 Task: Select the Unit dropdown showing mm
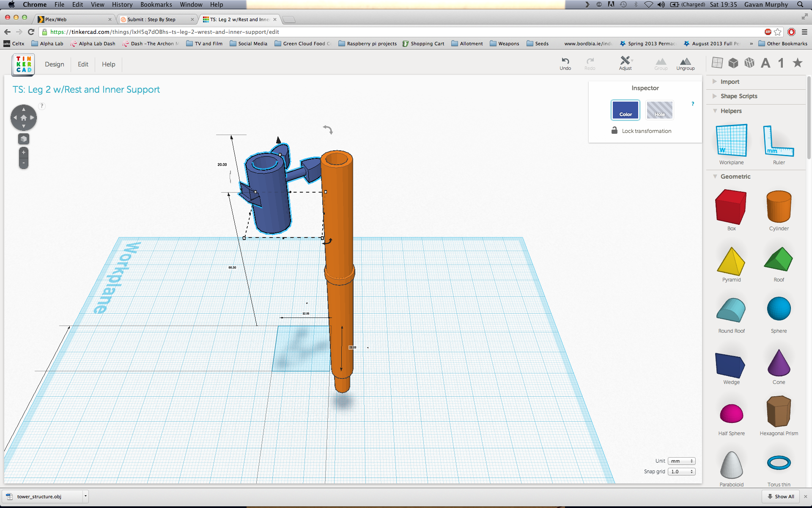(682, 461)
